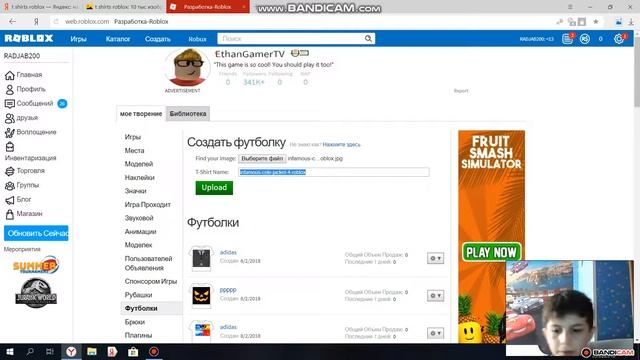Click the Нажмите здесь link
This screenshot has width=640, height=360.
tap(341, 144)
